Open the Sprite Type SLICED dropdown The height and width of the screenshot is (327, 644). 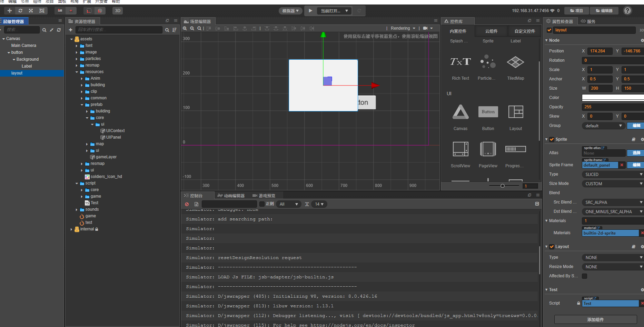pos(613,175)
